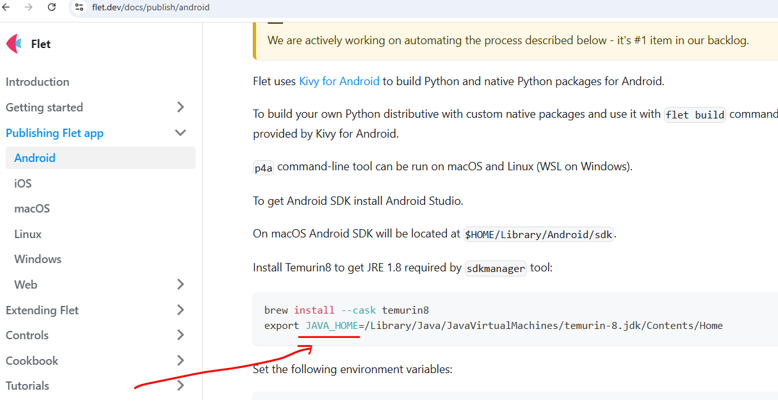
Task: Follow the Kivy for Android link
Action: [x=339, y=81]
